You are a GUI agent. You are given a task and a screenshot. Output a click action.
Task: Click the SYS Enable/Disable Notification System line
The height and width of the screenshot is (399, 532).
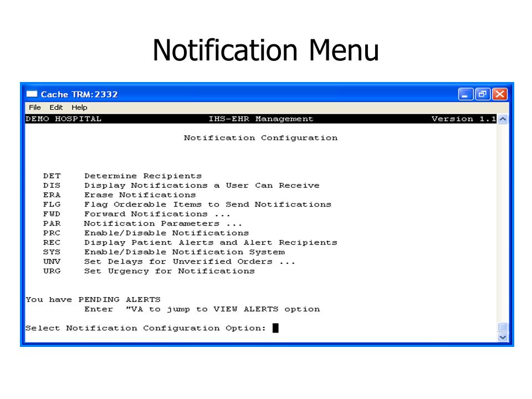point(164,252)
